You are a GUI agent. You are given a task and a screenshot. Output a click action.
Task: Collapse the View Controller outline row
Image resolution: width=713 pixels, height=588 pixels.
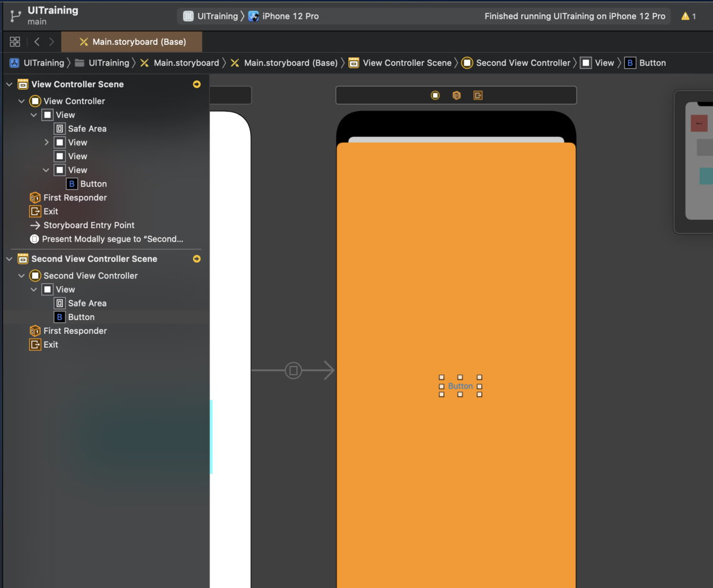(x=21, y=101)
